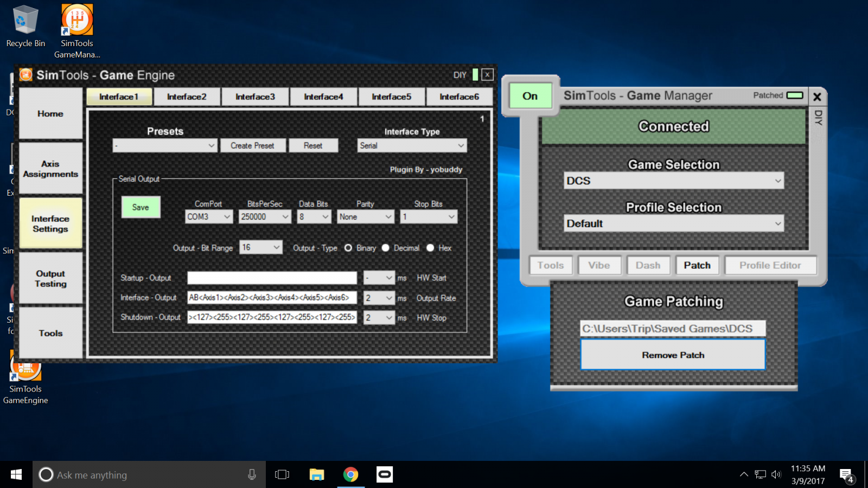Screen dimensions: 868x488
Task: Click the Reset preset button
Action: point(313,145)
